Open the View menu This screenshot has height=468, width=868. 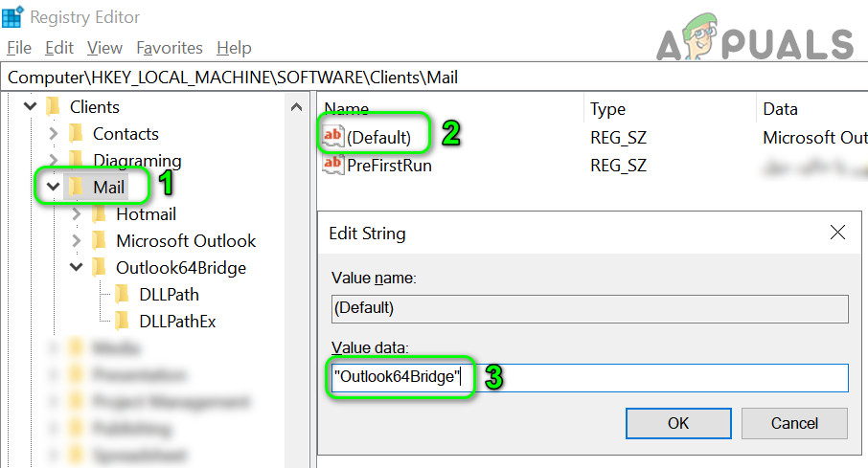(104, 48)
